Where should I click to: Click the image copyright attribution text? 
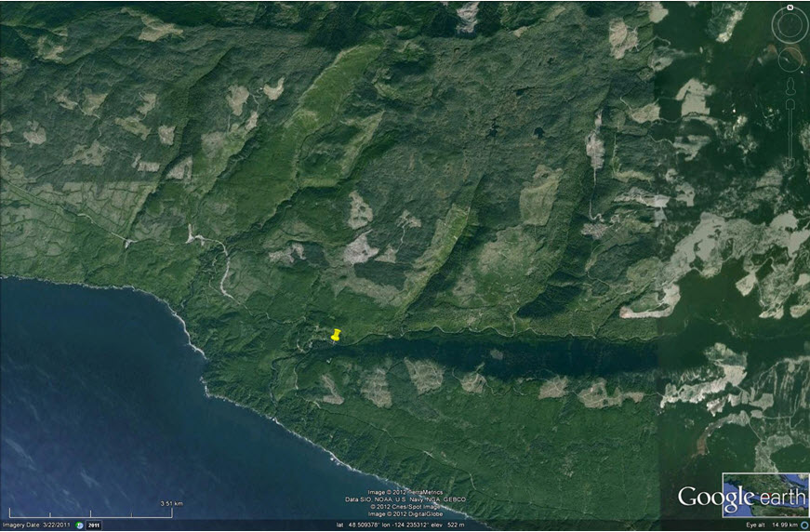pyautogui.click(x=405, y=503)
